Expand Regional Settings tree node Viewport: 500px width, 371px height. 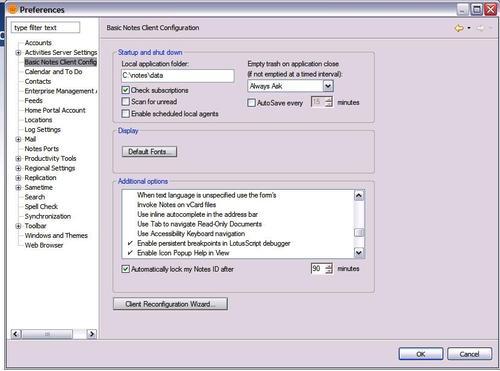[x=18, y=168]
